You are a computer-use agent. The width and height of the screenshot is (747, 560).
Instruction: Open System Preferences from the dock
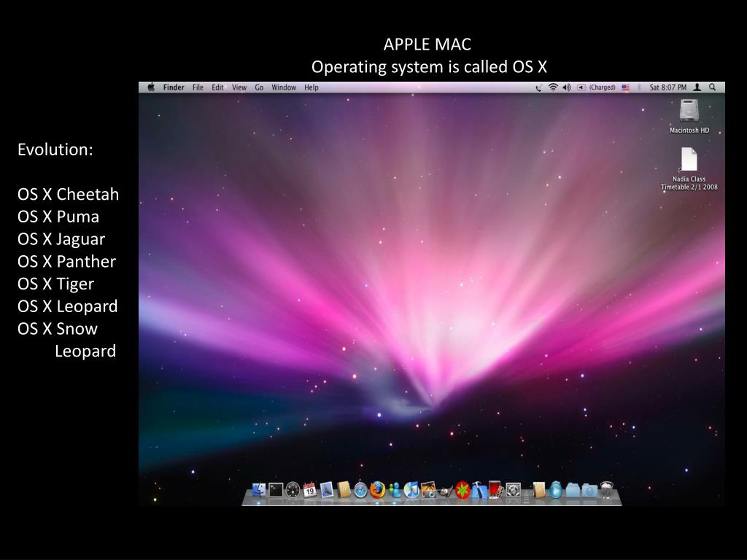point(513,489)
